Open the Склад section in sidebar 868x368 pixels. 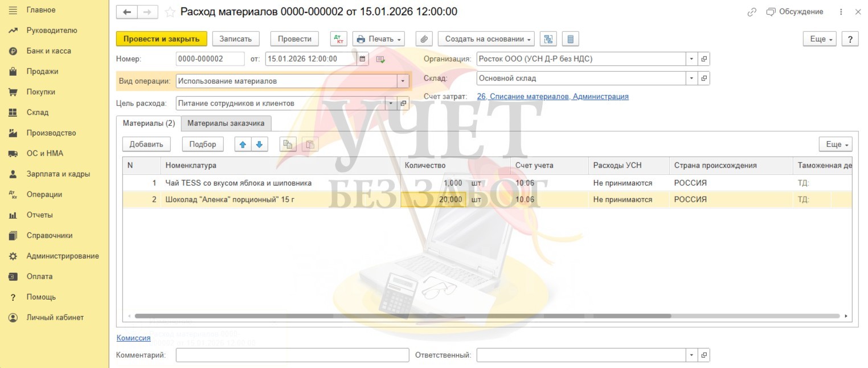38,112
